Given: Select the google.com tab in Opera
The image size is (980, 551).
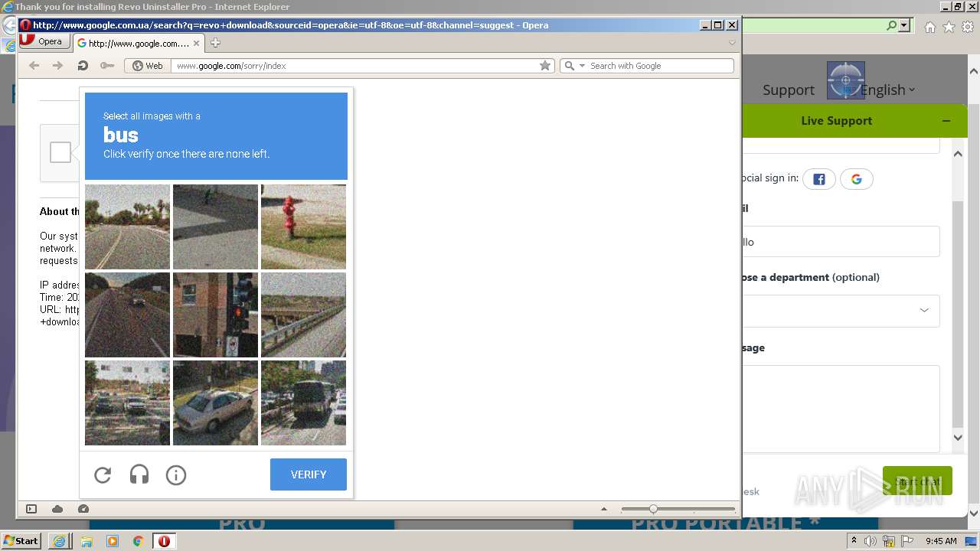Looking at the screenshot, I should (x=137, y=43).
